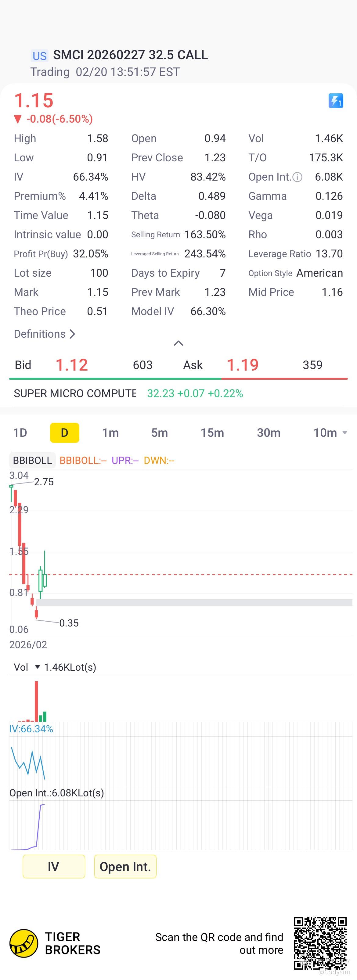Image resolution: width=357 pixels, height=980 pixels.
Task: Tap the ask price 1.19
Action: tap(243, 365)
